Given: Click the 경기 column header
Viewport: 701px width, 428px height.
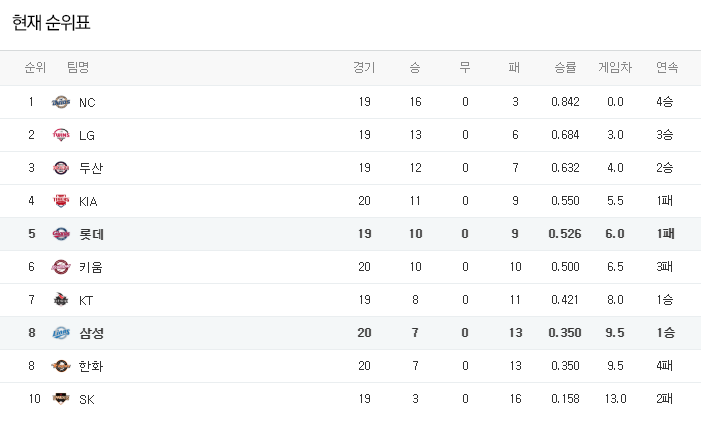Looking at the screenshot, I should (x=364, y=68).
